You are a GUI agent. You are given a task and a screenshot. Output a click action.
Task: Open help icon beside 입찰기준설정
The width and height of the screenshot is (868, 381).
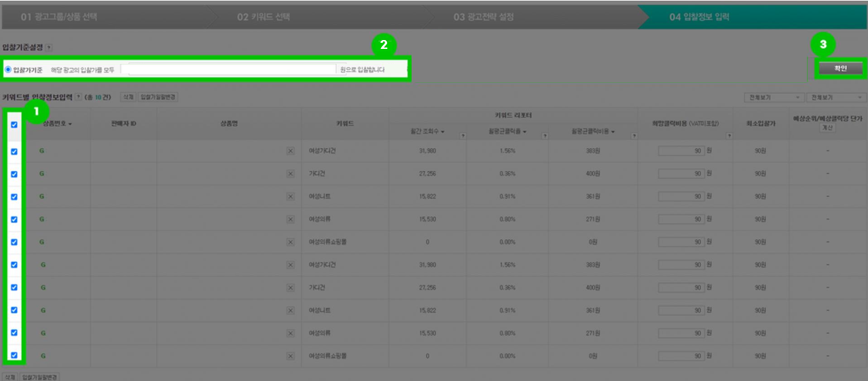point(49,48)
